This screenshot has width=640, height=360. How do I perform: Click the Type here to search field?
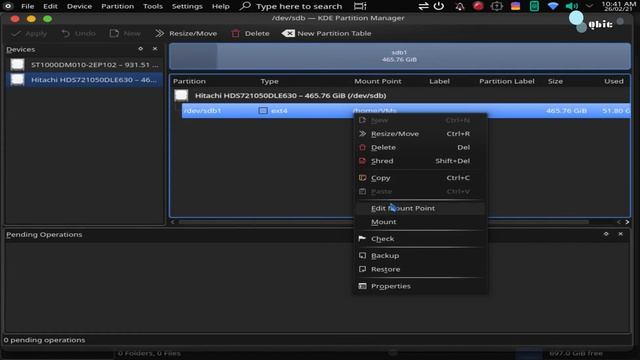click(299, 6)
